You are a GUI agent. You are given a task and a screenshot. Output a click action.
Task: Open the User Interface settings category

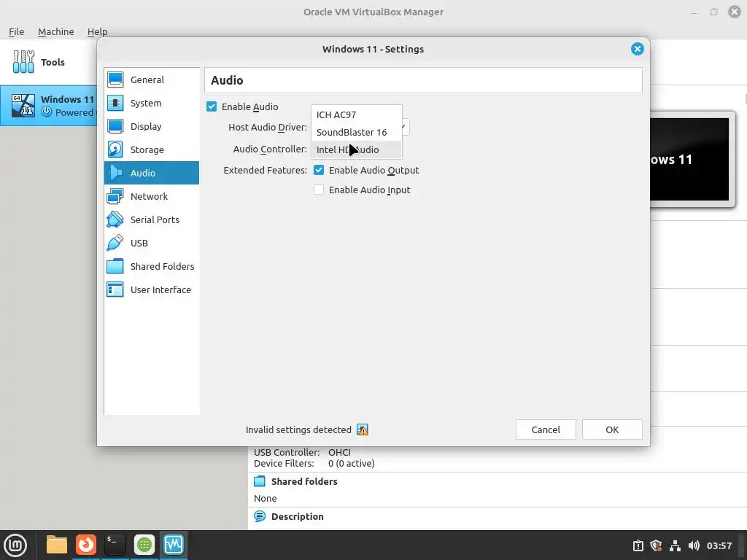(x=152, y=289)
